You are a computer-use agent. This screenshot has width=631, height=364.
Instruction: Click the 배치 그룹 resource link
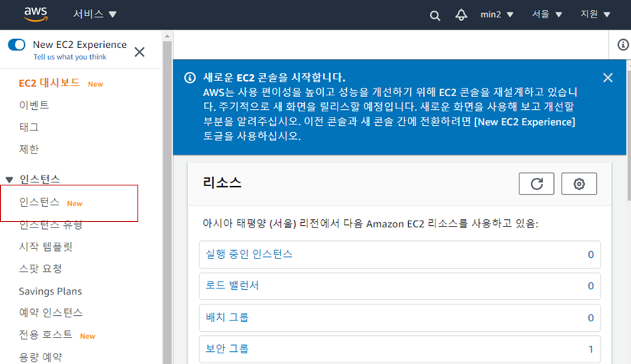pyautogui.click(x=227, y=317)
